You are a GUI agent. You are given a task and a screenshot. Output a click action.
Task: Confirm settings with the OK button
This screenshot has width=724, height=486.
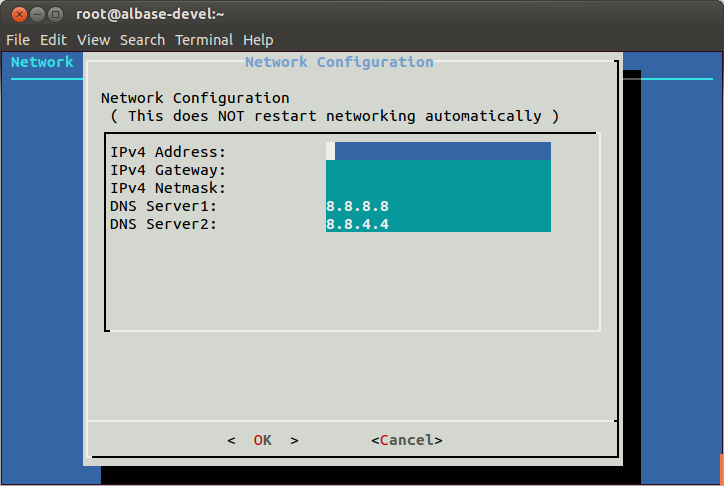tap(263, 440)
